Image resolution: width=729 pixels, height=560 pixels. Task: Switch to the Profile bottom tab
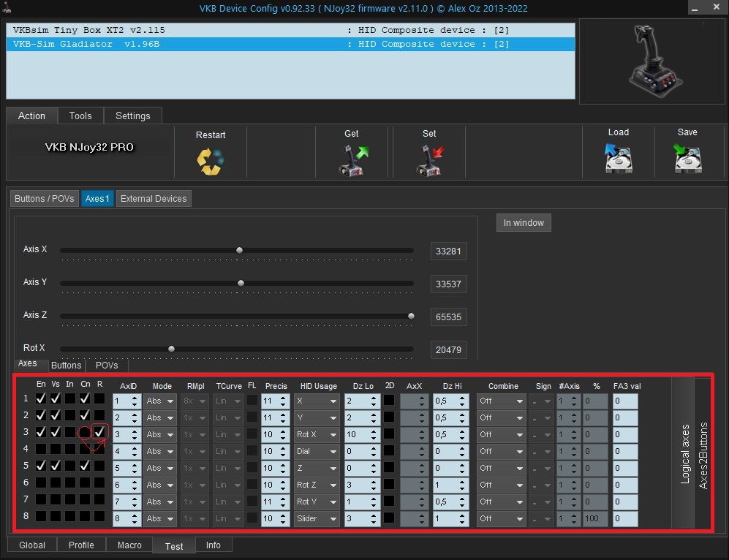[81, 545]
